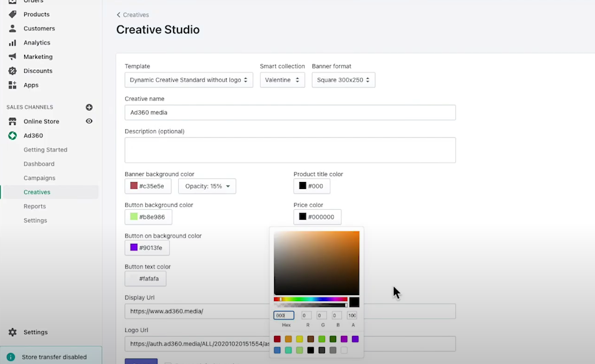Open store Settings via the gear icon

pos(13,332)
